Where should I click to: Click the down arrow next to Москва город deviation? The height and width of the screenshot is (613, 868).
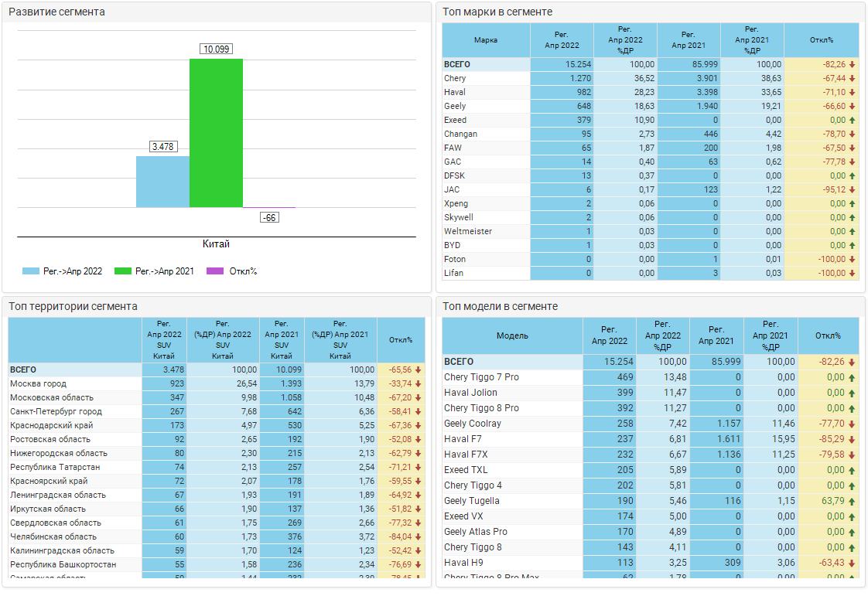419,384
